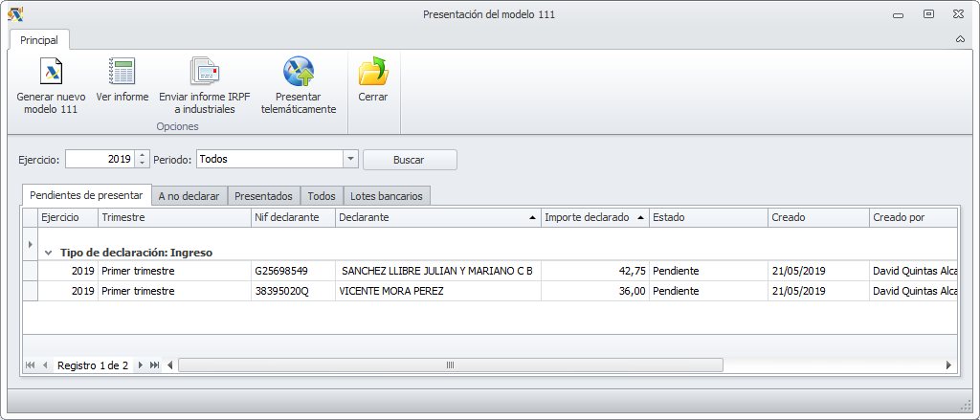Viewport: 980px width, 420px height.
Task: Click the Ejercicio input field
Action: point(100,160)
